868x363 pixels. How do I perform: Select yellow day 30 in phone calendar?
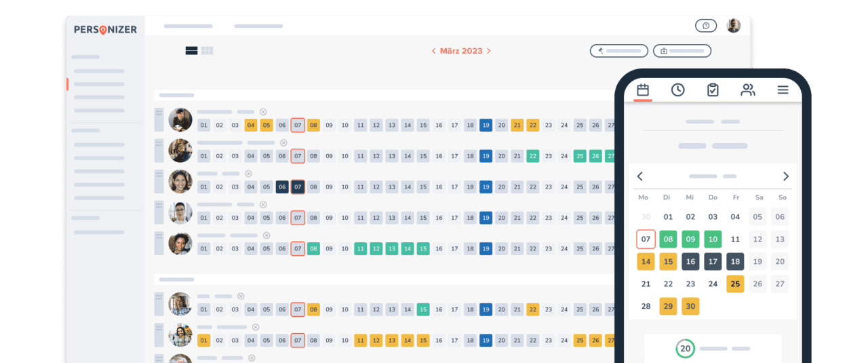(690, 306)
